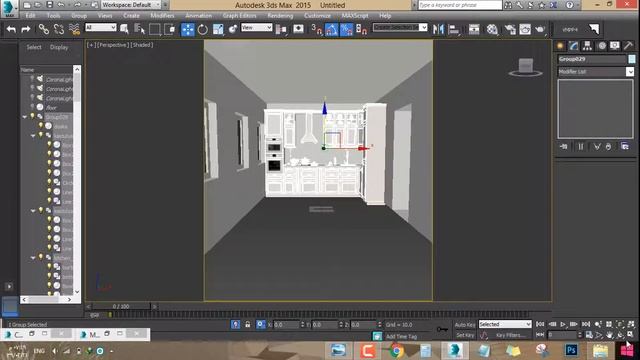Activate the Select and Rotate tool

203,29
